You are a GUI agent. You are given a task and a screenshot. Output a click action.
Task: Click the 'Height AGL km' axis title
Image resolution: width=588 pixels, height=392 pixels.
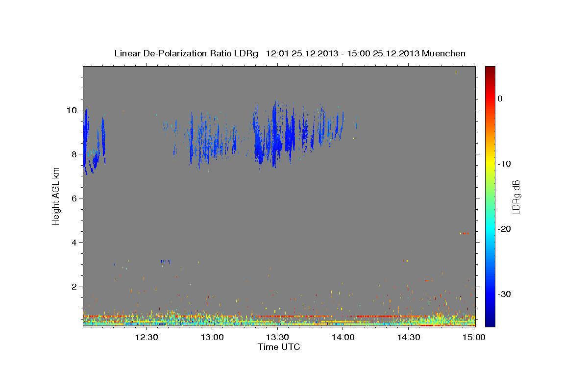point(56,196)
